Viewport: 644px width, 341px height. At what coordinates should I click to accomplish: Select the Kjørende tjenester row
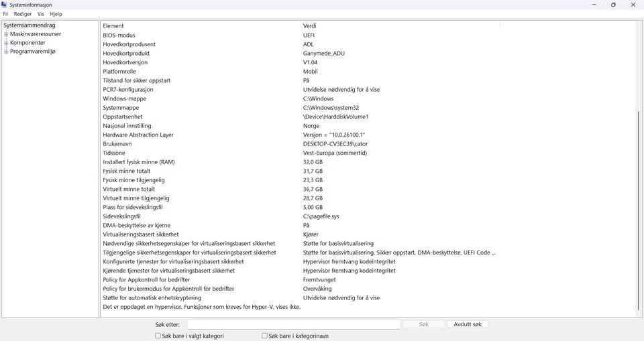pos(299,271)
